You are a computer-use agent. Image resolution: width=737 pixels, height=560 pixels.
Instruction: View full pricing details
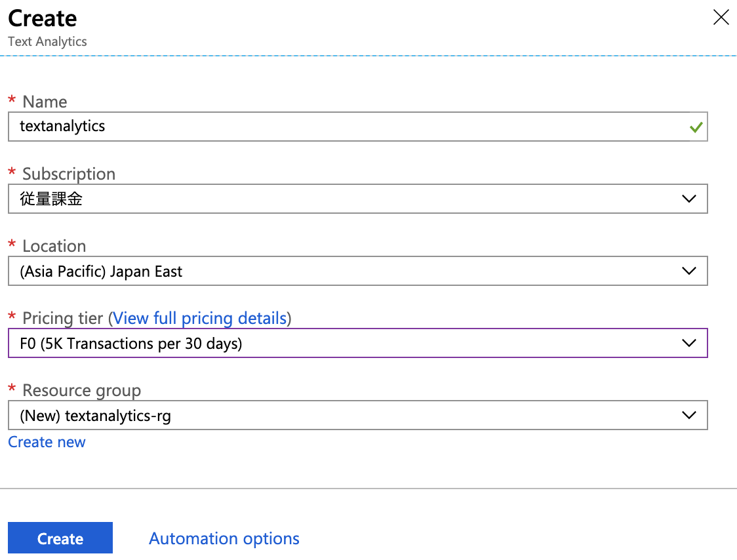(x=199, y=318)
